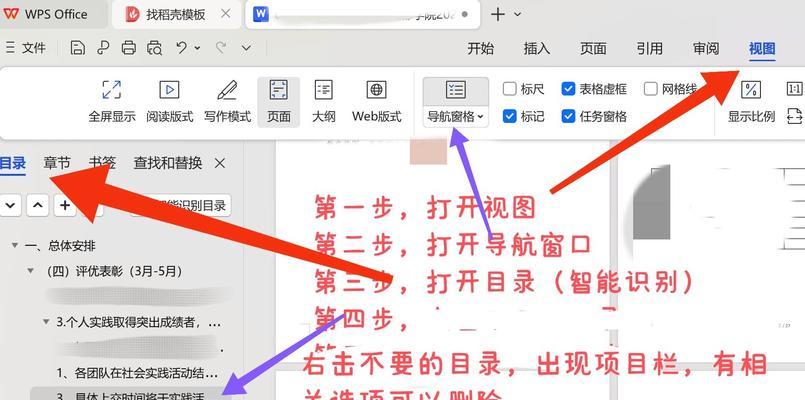This screenshot has width=805, height=400.
Task: Click the collapse-up chevron button in outline
Action: (x=37, y=205)
